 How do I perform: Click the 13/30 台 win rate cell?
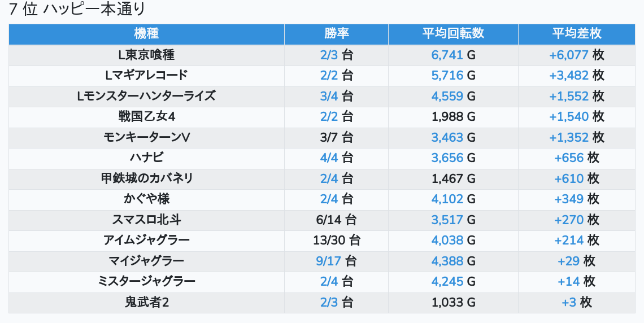(336, 241)
